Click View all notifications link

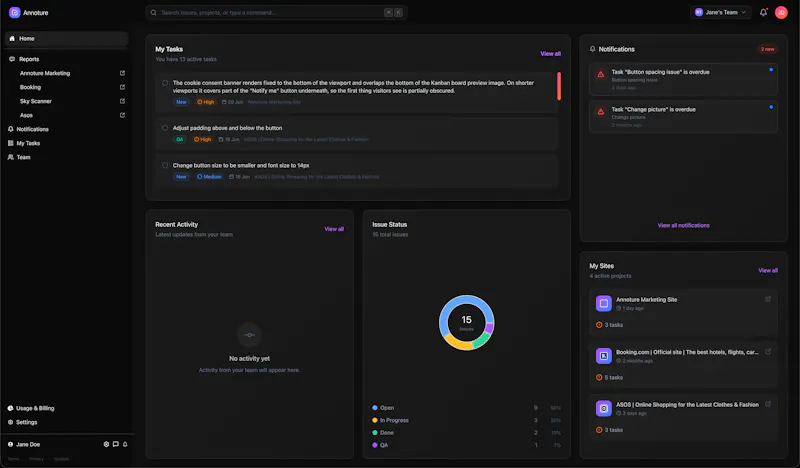click(683, 225)
